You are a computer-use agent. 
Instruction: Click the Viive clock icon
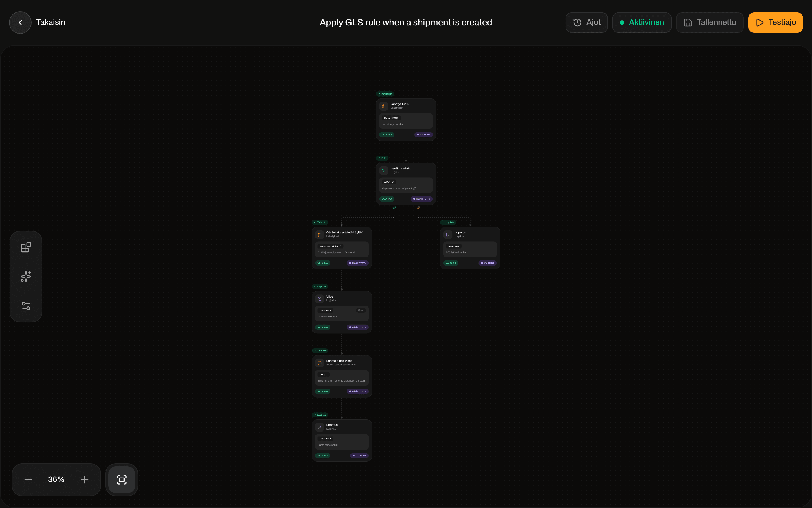point(319,299)
